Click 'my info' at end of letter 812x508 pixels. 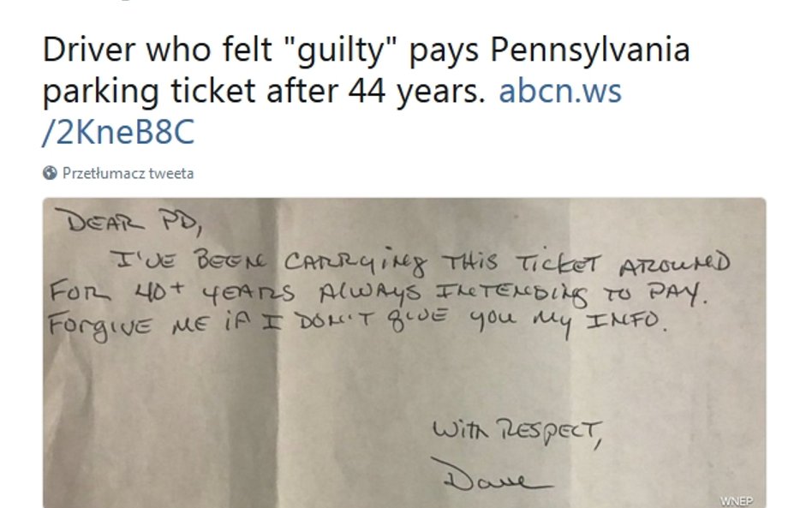[x=600, y=324]
